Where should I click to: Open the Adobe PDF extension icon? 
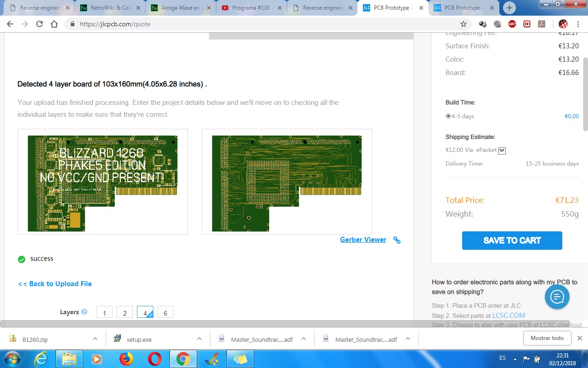coord(542,24)
